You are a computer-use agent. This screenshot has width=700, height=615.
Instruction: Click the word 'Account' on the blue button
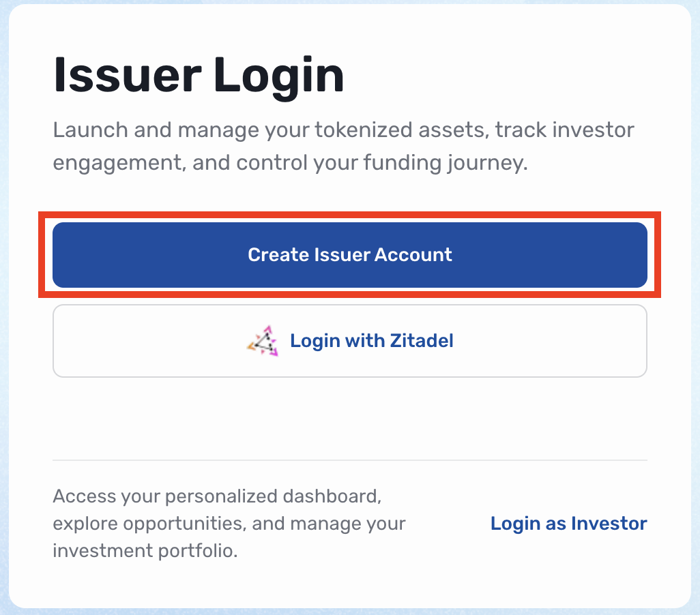pyautogui.click(x=413, y=255)
